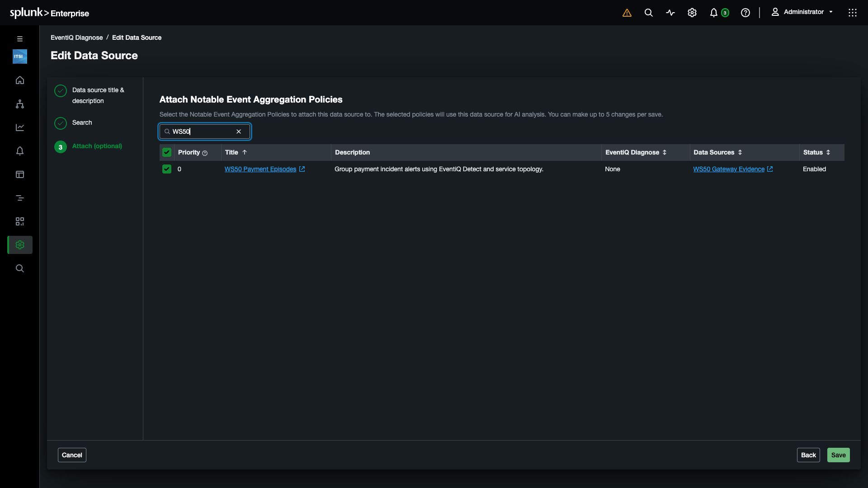The image size is (868, 488).
Task: Click the Group payment incident alerts description
Action: coord(439,169)
